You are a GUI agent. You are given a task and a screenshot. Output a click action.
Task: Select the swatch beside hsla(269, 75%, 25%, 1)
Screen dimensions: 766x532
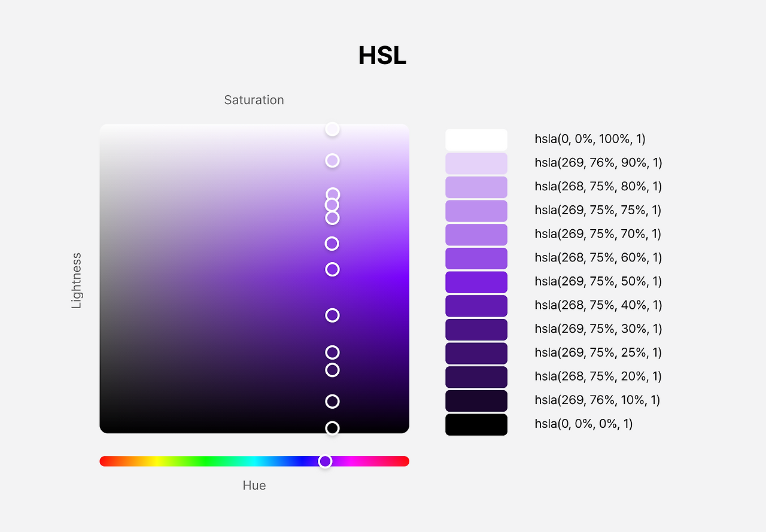click(x=476, y=353)
